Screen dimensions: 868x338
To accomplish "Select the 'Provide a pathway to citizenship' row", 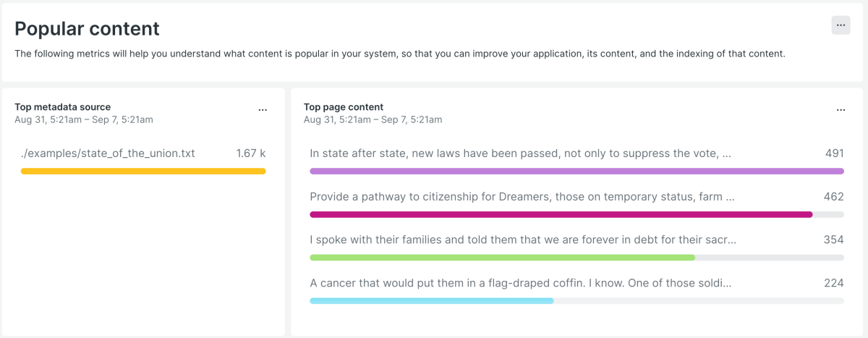I will point(522,196).
